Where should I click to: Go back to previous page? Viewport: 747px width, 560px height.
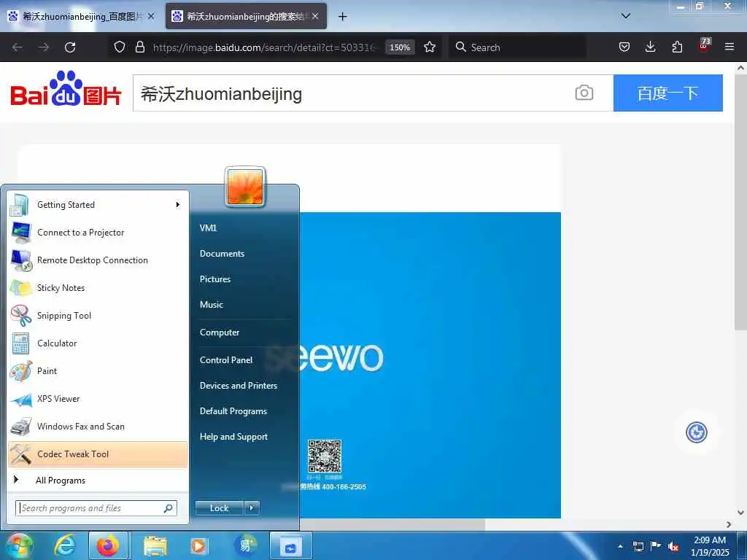[x=18, y=47]
